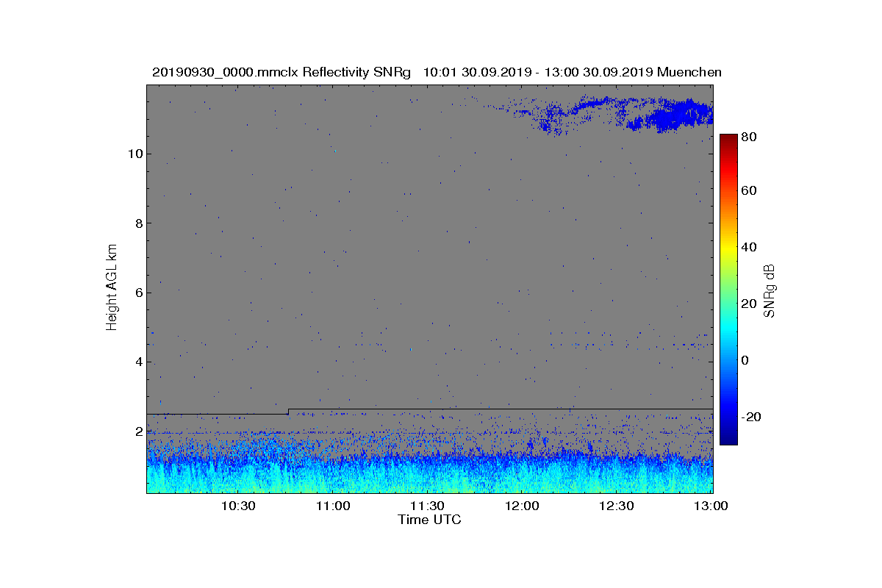The height and width of the screenshot is (588, 882).
Task: Click the height tick label '8'
Action: pos(139,223)
